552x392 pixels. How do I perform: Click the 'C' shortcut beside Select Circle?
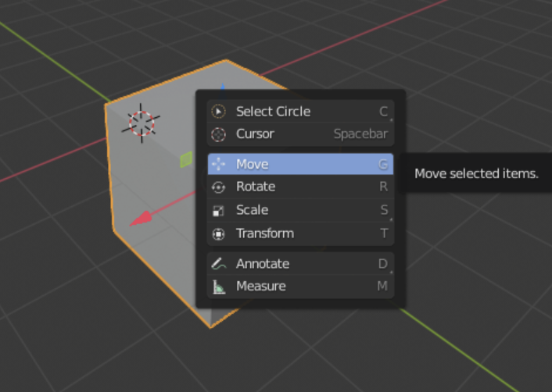(x=383, y=112)
